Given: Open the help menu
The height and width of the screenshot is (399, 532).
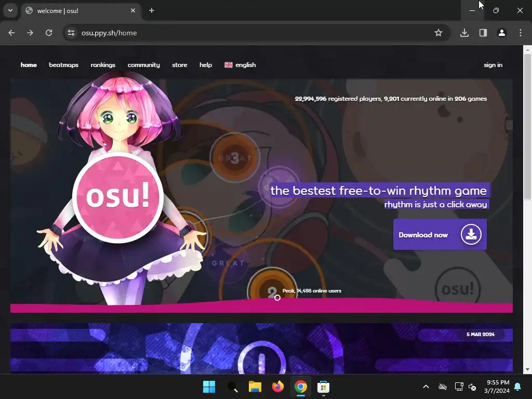Looking at the screenshot, I should click(x=206, y=65).
